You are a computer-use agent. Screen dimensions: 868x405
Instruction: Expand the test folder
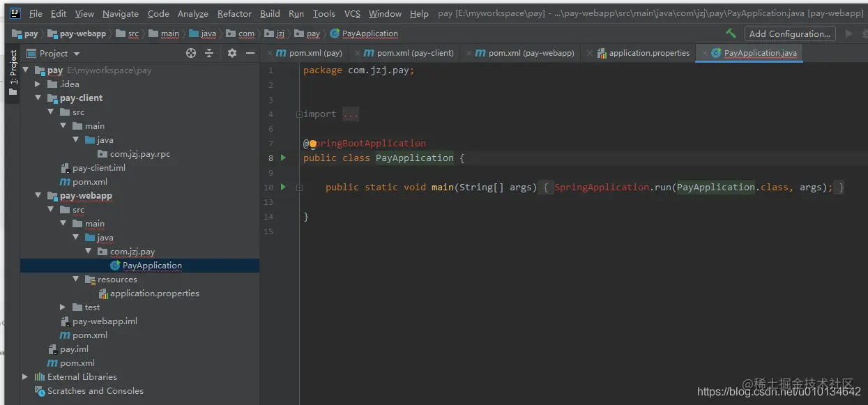(63, 307)
